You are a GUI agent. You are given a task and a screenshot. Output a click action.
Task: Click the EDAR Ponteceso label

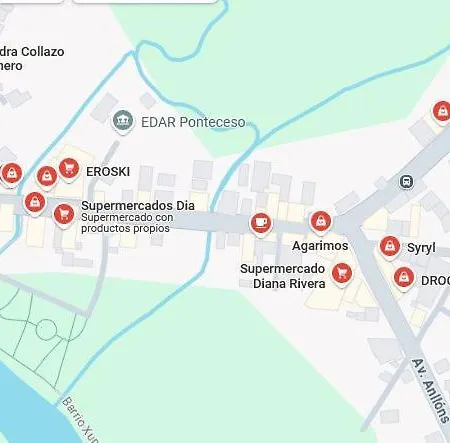point(193,122)
